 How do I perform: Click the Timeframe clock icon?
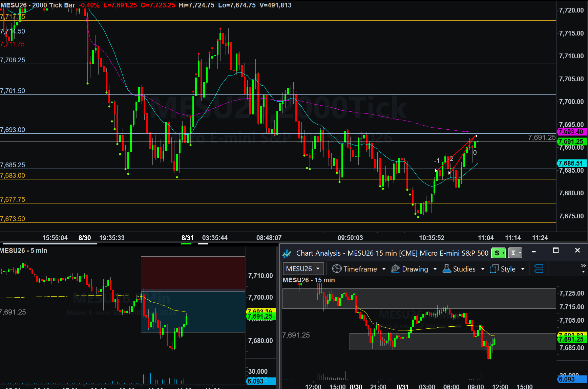[337, 269]
